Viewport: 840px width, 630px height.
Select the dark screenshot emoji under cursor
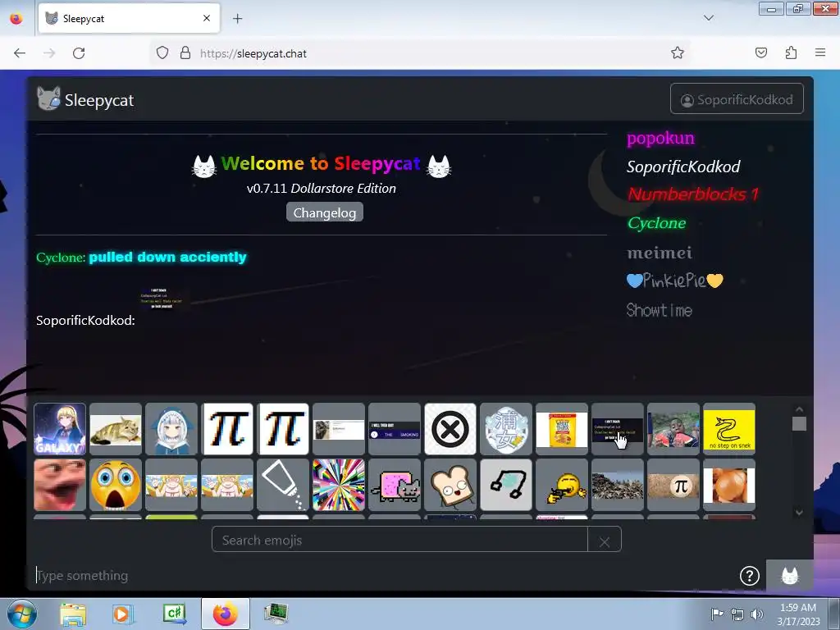pyautogui.click(x=618, y=429)
